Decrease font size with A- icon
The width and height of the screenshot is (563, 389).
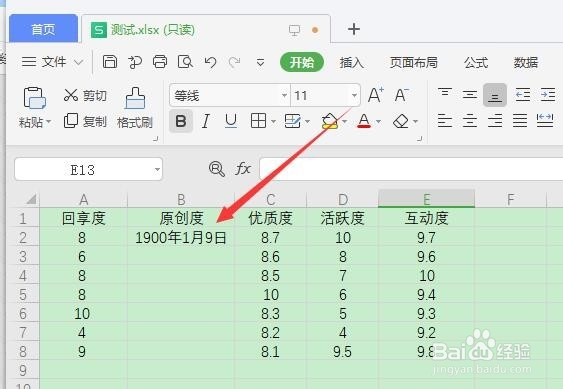[x=401, y=95]
